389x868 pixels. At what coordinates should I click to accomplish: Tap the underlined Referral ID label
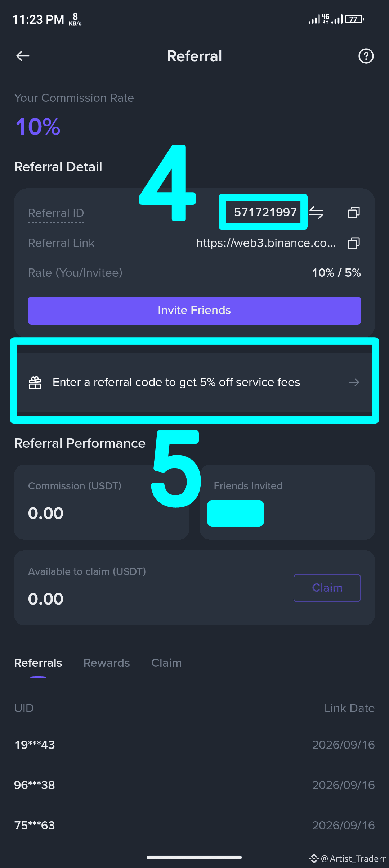(56, 213)
